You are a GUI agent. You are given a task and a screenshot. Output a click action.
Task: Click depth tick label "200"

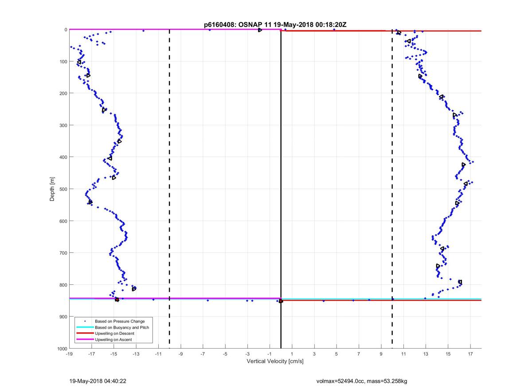[63, 93]
